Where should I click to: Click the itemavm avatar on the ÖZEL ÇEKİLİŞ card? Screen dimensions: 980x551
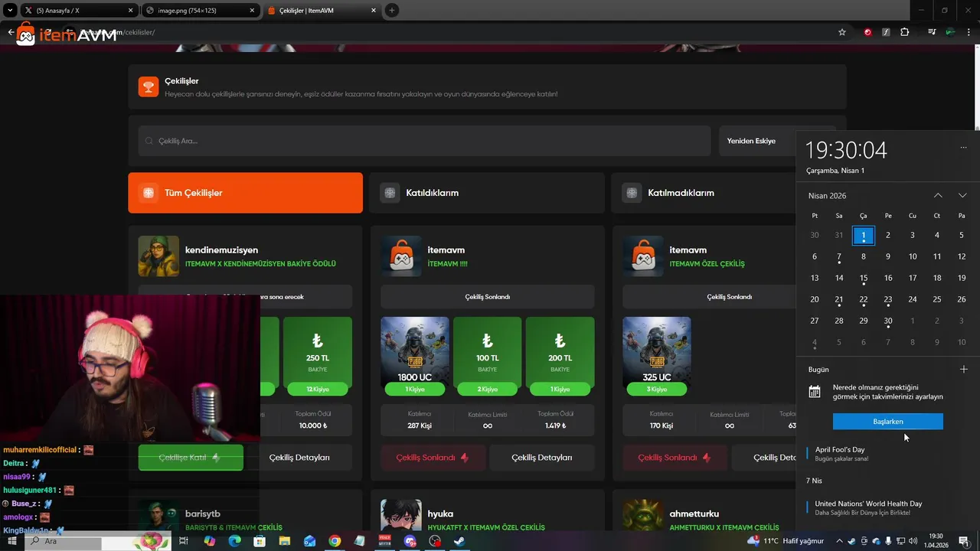point(643,256)
